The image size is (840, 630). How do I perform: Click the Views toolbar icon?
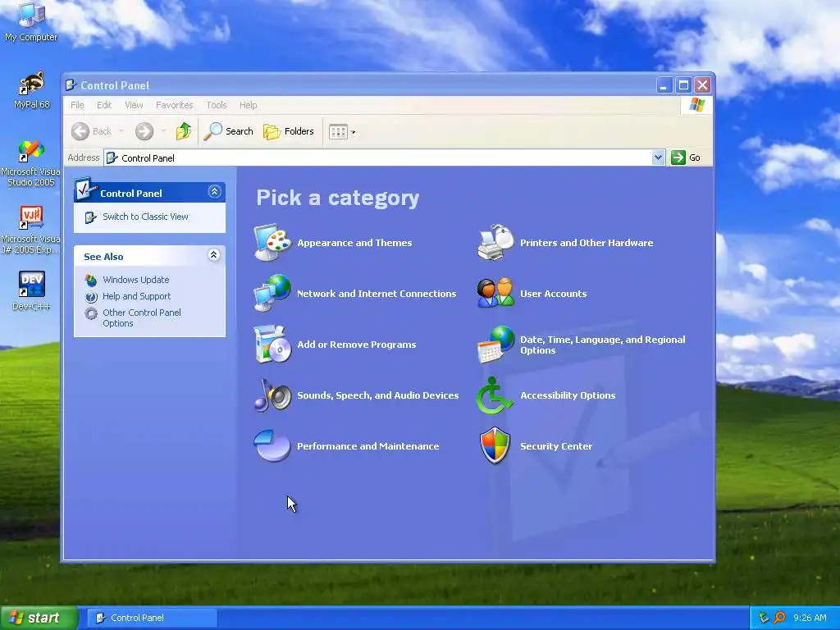click(x=338, y=132)
